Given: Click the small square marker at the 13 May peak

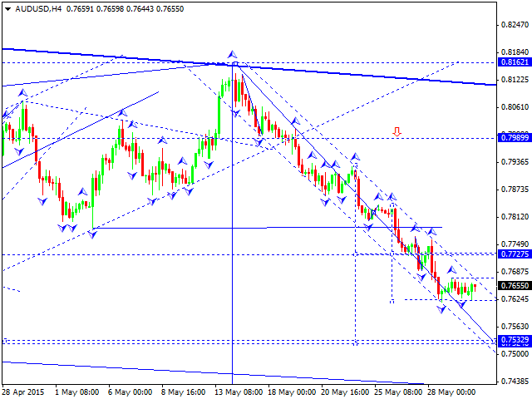Looking at the screenshot, I should [x=235, y=63].
